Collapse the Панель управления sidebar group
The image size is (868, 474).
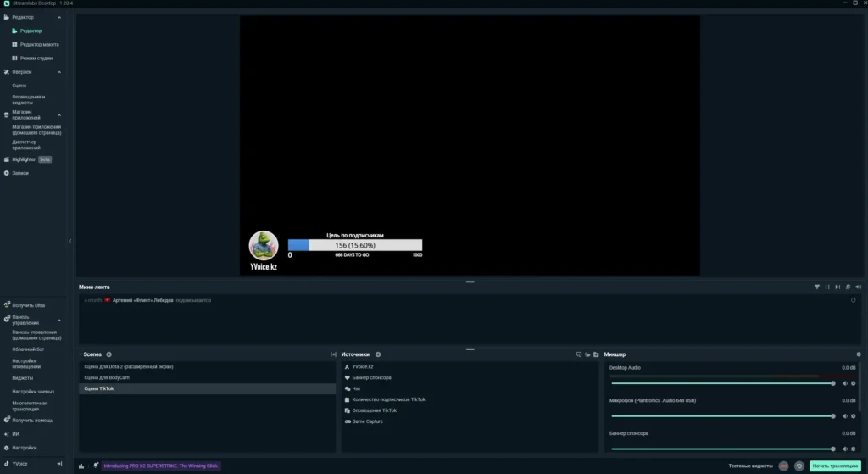pos(58,321)
